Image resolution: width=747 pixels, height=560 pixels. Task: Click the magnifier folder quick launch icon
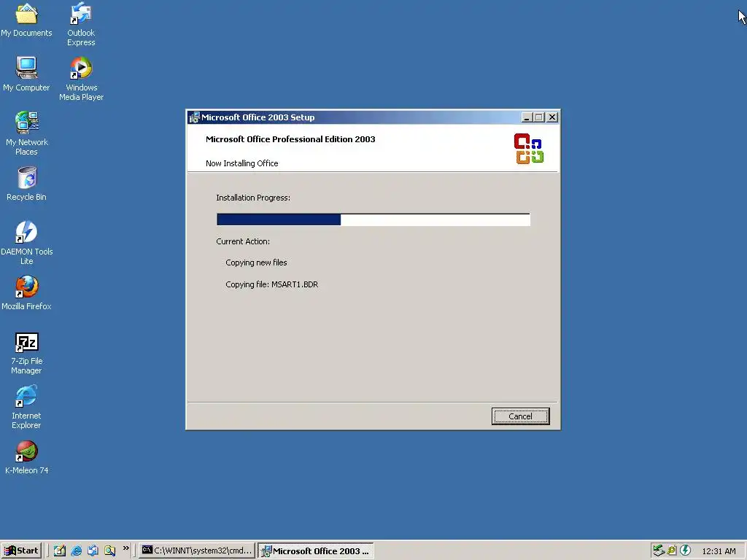pyautogui.click(x=110, y=551)
